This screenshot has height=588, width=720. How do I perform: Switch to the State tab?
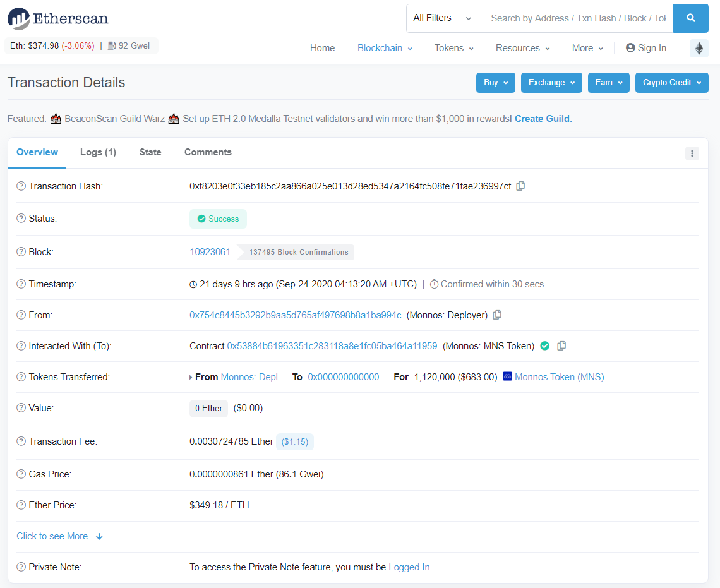coord(150,152)
